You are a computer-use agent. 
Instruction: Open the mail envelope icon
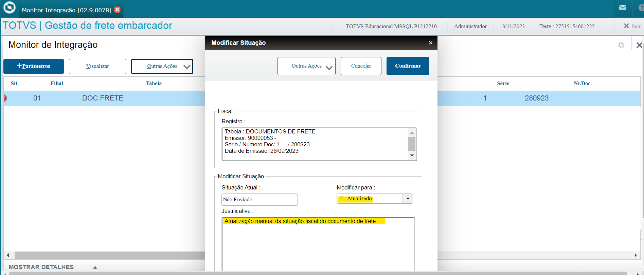(x=623, y=8)
